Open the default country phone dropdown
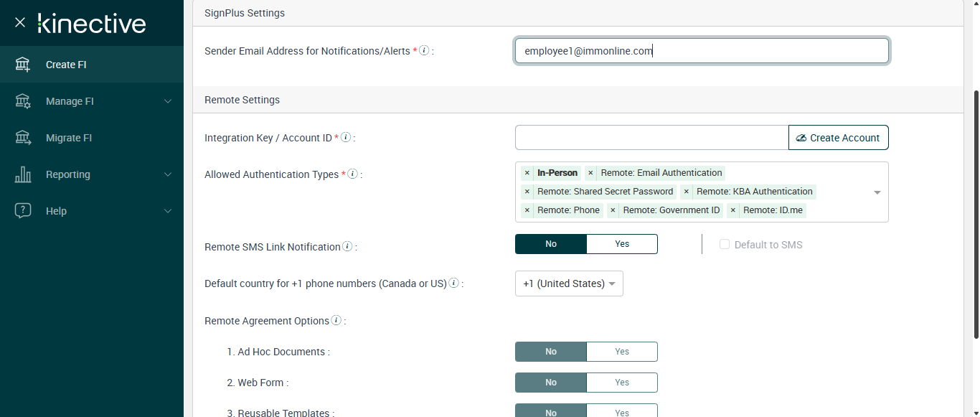 pos(569,284)
